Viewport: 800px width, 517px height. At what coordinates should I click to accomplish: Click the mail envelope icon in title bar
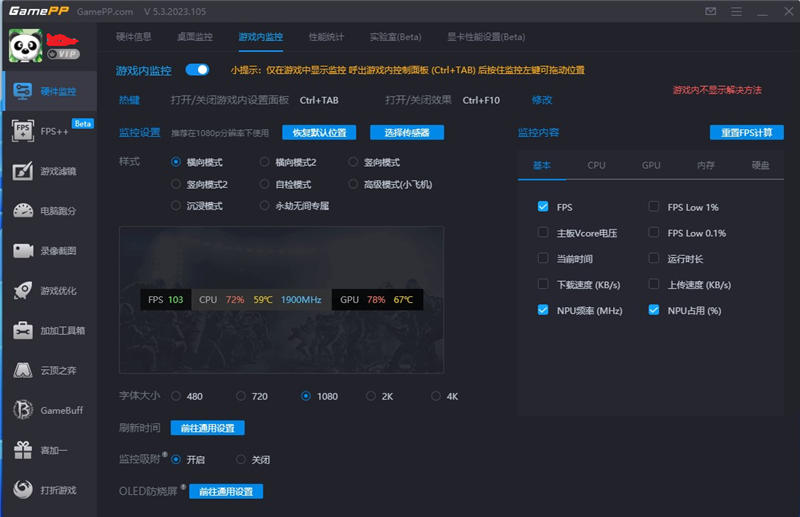(710, 12)
